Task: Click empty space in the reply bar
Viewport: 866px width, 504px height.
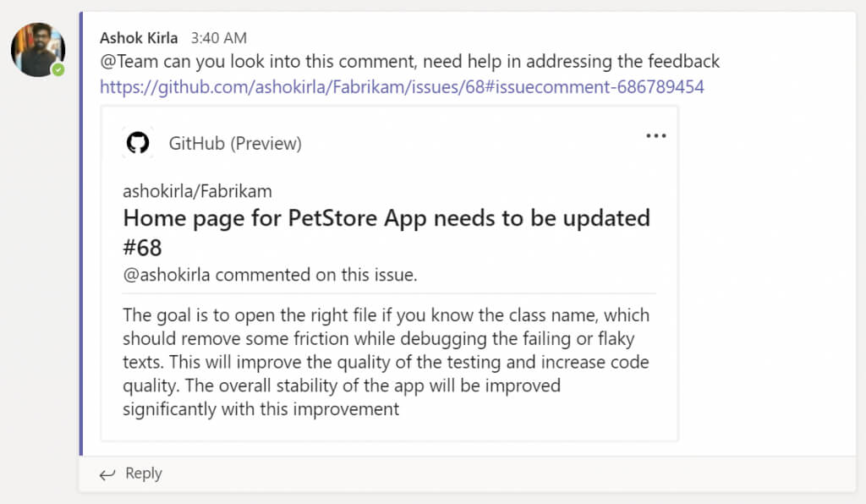Action: point(507,474)
